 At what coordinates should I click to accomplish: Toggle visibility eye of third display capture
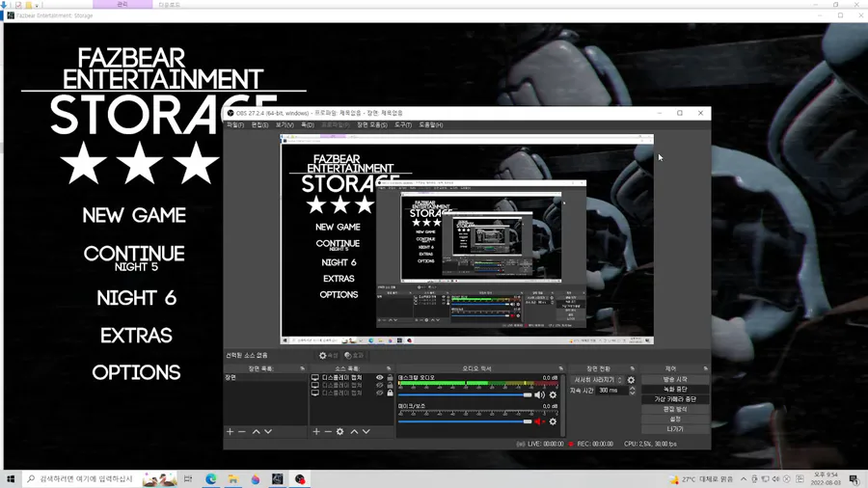click(379, 393)
